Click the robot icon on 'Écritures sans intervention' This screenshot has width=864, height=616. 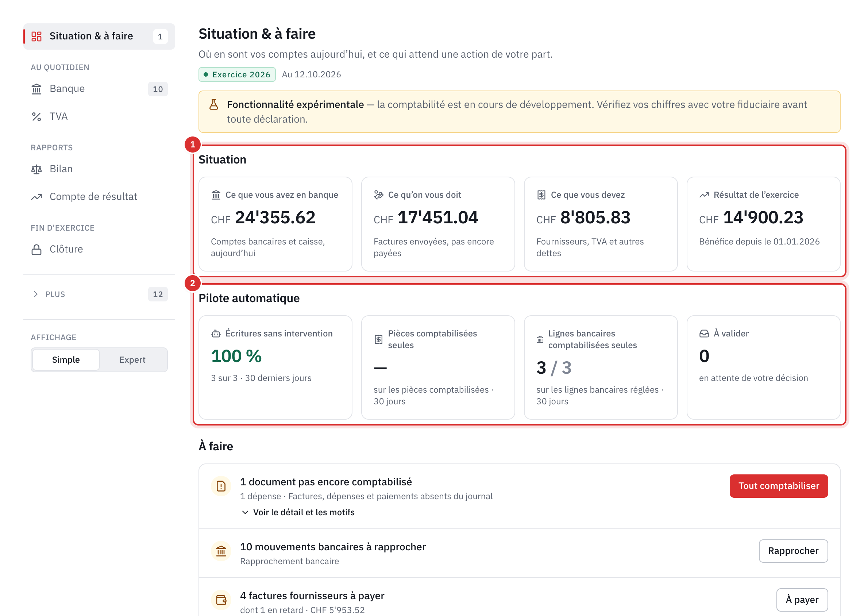(x=216, y=334)
